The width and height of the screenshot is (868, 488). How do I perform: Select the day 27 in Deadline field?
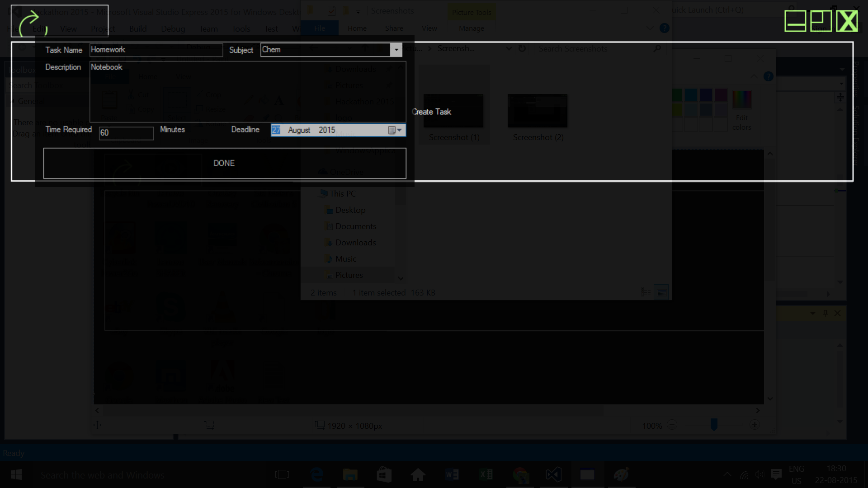276,130
